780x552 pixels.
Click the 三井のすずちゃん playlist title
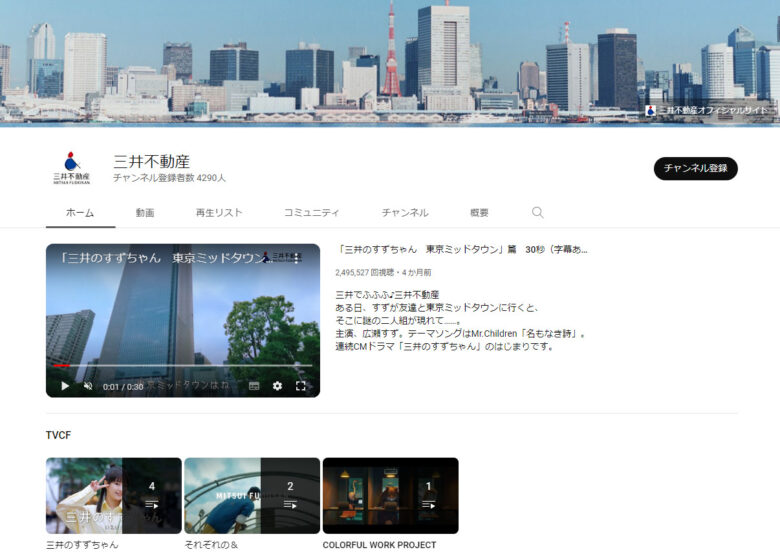pos(82,545)
